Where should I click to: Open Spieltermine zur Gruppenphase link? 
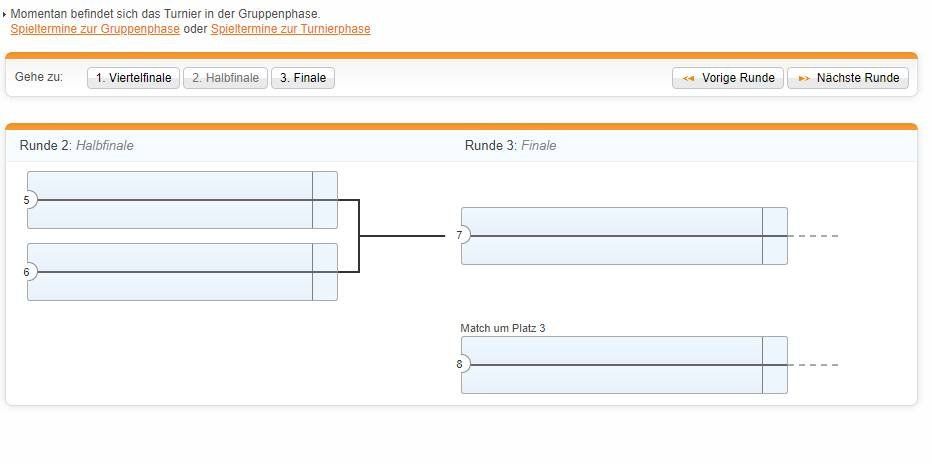click(x=95, y=29)
